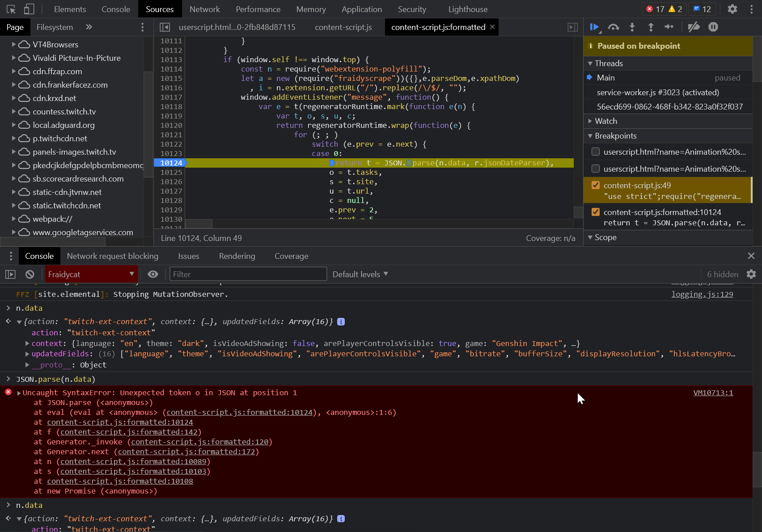This screenshot has height=532, width=762.
Task: Click the console Filter input field
Action: (x=248, y=274)
